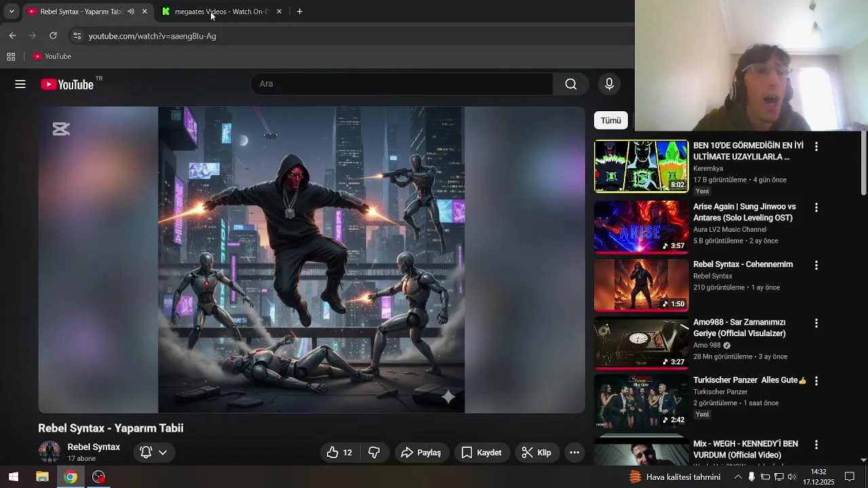Open File Explorer from taskbar

(x=42, y=477)
